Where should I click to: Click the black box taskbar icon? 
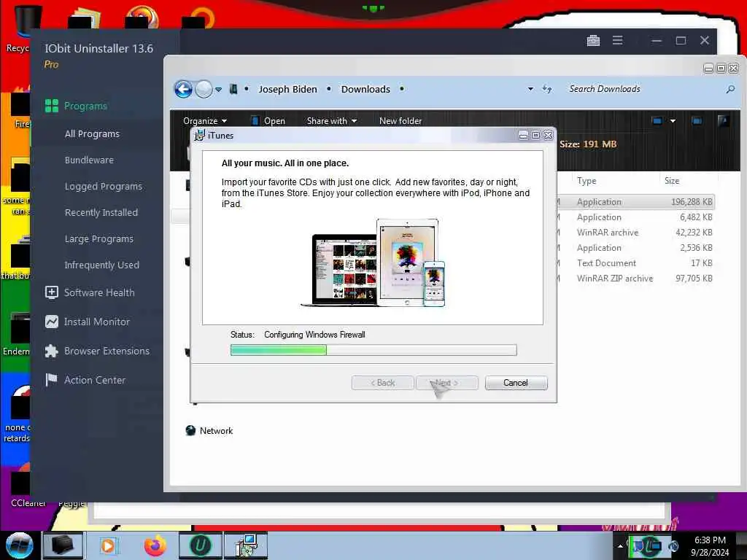click(x=63, y=545)
